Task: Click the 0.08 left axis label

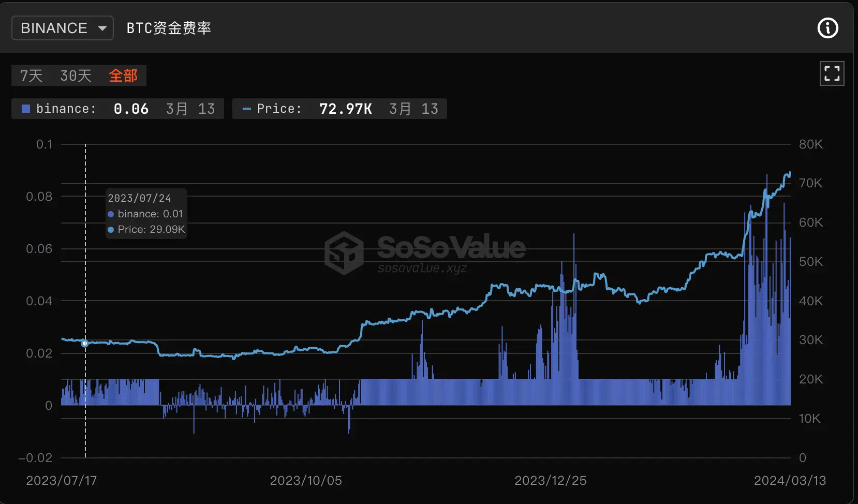Action: (39, 197)
